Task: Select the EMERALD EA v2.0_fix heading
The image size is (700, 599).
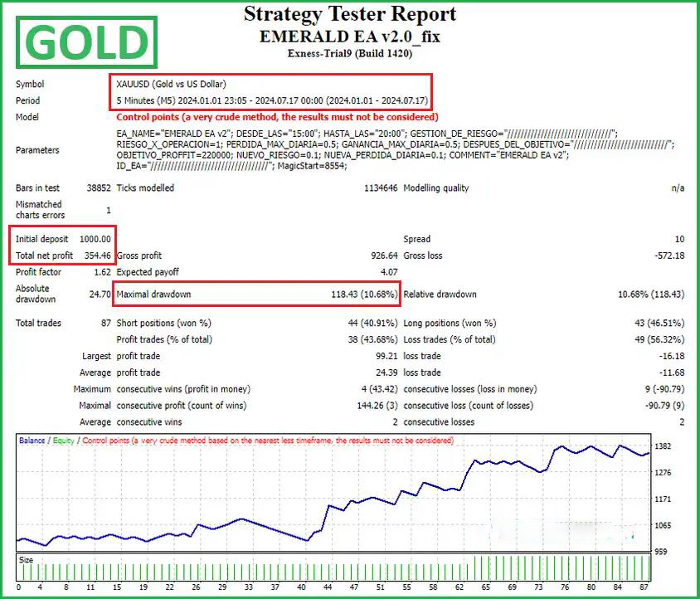Action: coord(349,36)
